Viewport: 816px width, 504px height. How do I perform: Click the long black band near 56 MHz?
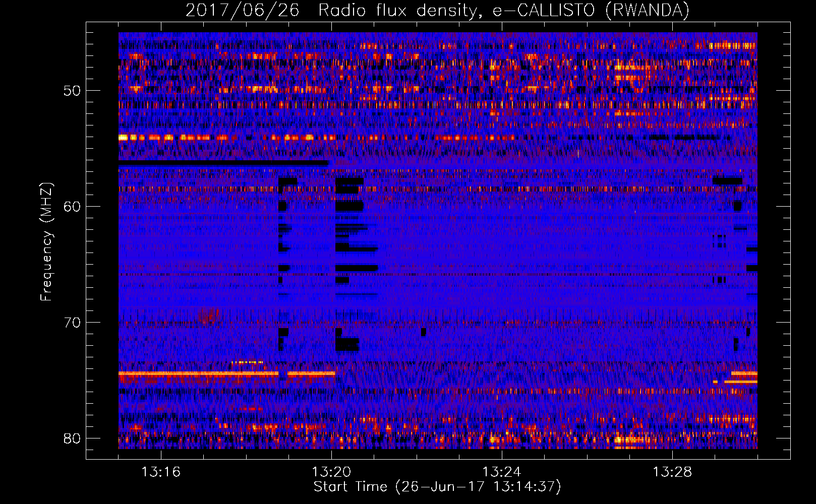pyautogui.click(x=223, y=163)
